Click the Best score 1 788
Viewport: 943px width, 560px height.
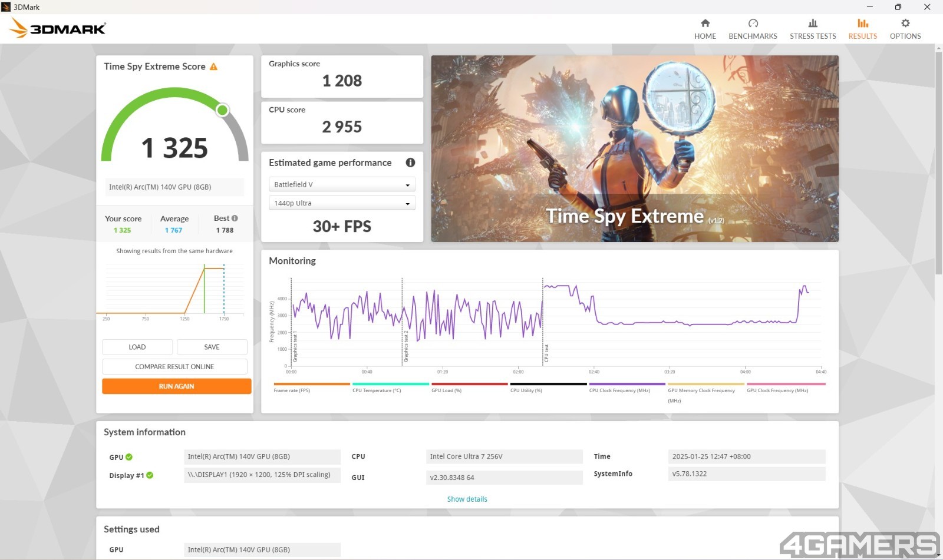point(225,230)
